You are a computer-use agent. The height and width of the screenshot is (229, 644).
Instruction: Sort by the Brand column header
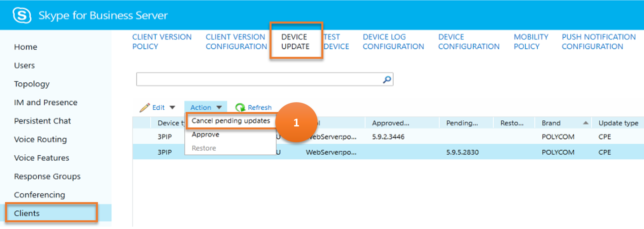click(x=551, y=123)
